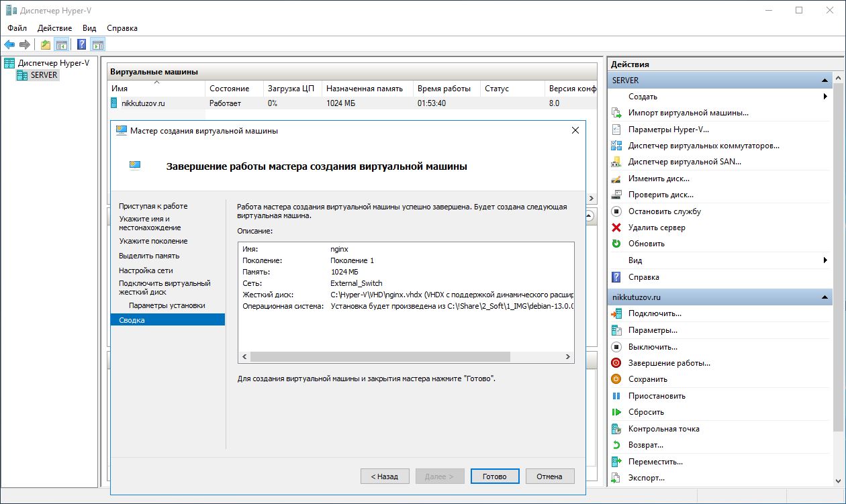Select the SERVER node in the tree

pos(44,75)
